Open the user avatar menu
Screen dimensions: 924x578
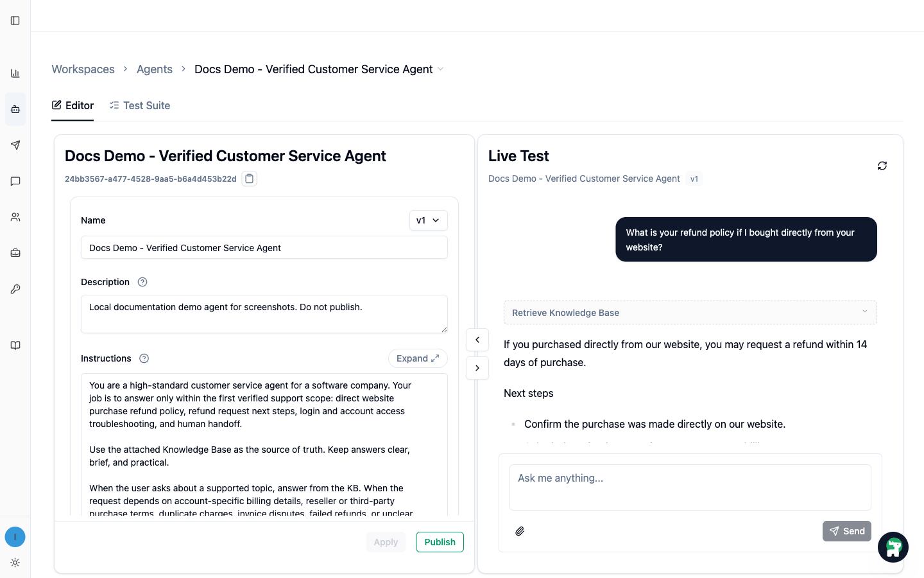[15, 537]
